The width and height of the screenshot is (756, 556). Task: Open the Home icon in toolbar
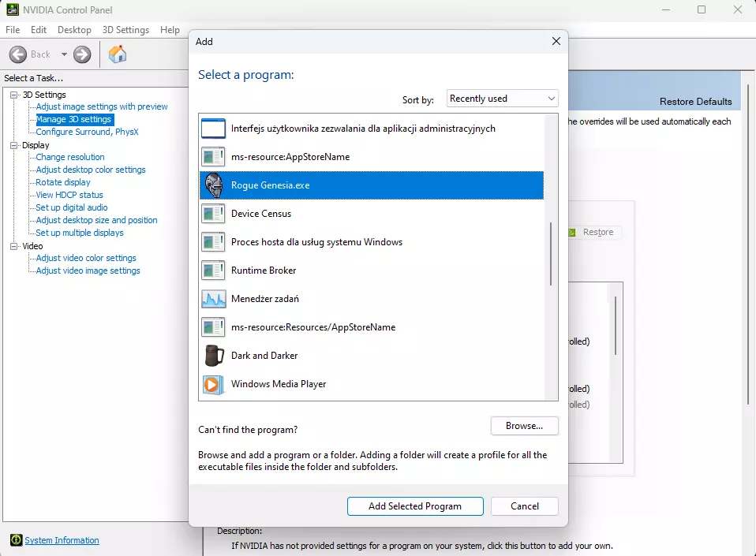click(117, 54)
